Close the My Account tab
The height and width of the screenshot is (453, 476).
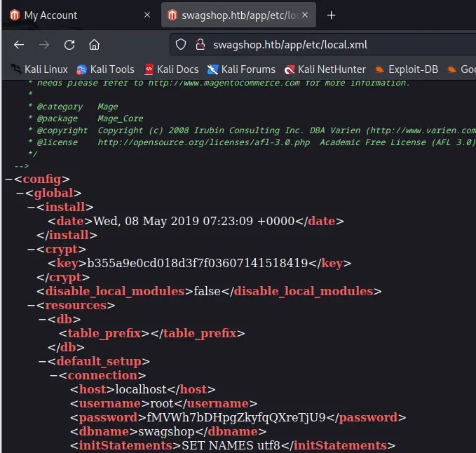[147, 15]
